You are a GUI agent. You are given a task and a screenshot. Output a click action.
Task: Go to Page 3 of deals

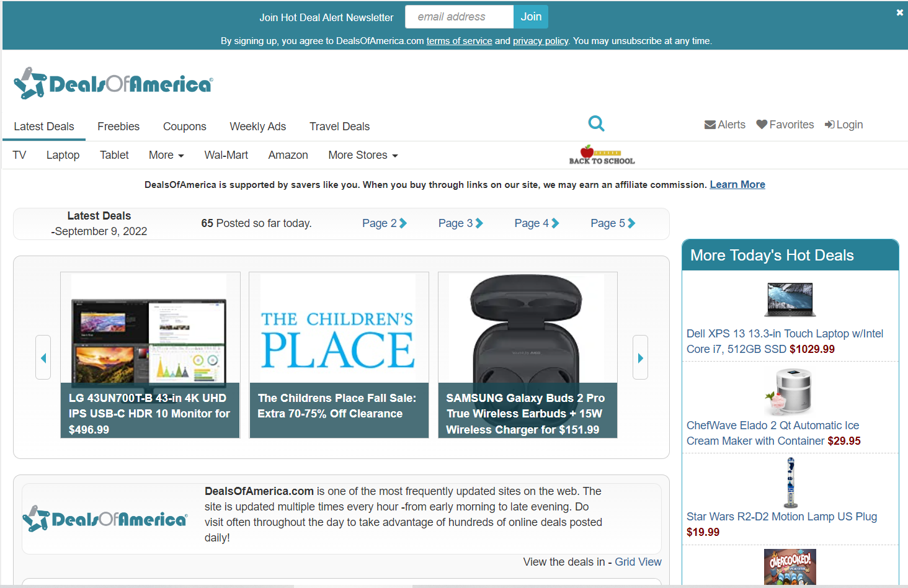tap(461, 223)
